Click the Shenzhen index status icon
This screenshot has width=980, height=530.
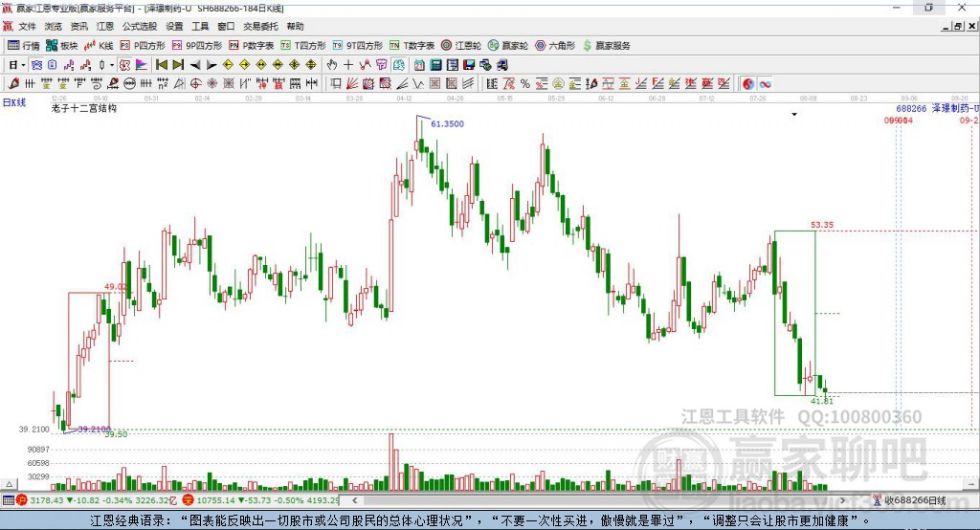coord(189,500)
